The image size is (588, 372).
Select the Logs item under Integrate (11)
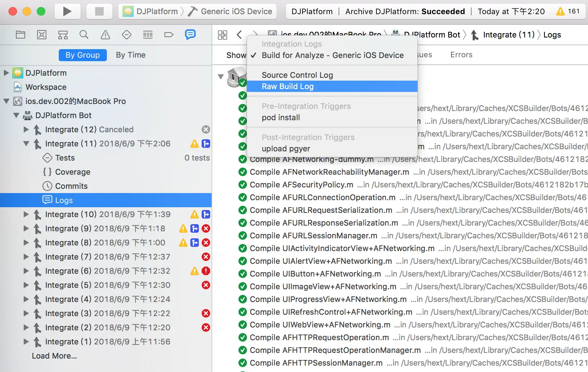tap(106, 200)
